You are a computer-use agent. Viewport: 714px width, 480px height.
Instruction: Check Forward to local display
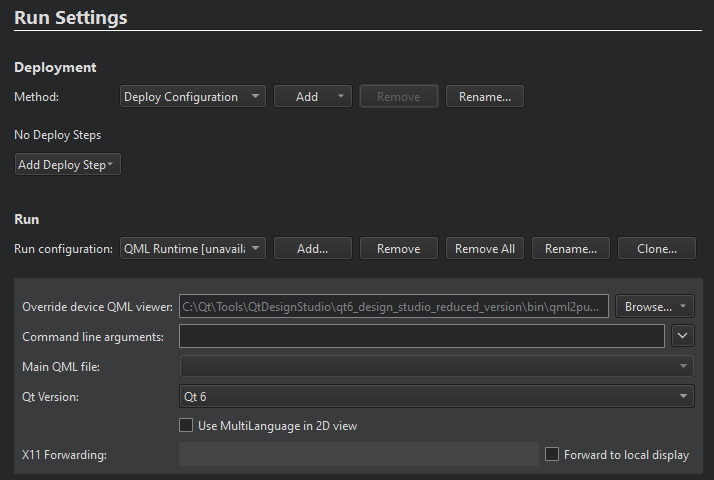coord(552,455)
